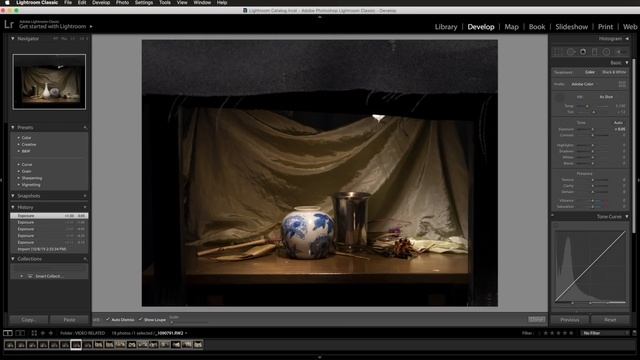This screenshot has height=360, width=640.
Task: Collapse the History panel
Action: pos(13,207)
